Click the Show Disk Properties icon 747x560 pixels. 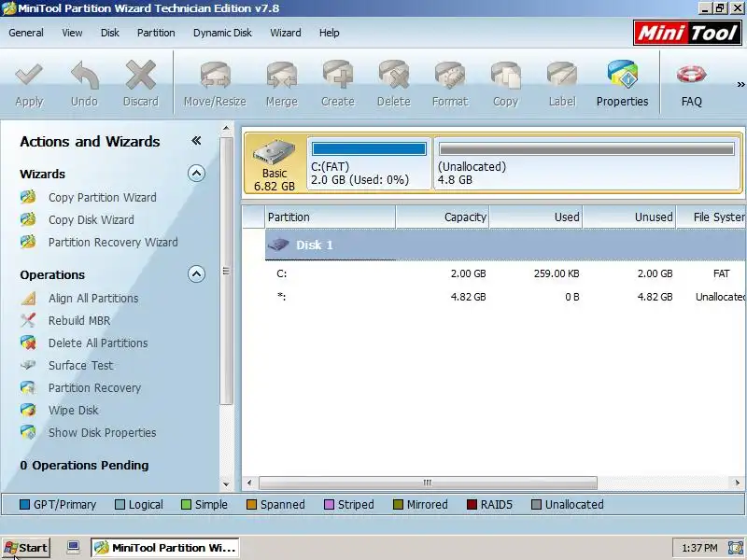coord(28,432)
